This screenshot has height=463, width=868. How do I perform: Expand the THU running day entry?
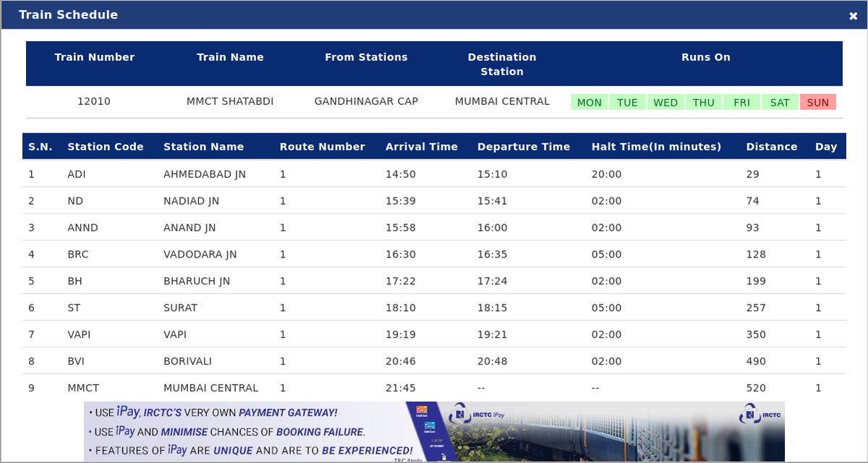coord(703,102)
